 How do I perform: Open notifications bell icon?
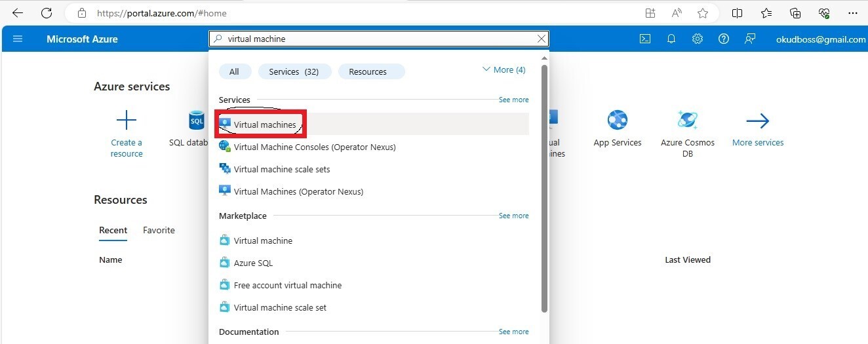pyautogui.click(x=671, y=39)
